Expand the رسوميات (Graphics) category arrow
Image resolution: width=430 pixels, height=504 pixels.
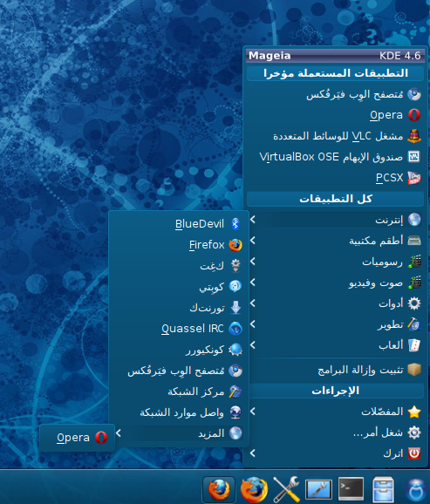click(x=253, y=262)
